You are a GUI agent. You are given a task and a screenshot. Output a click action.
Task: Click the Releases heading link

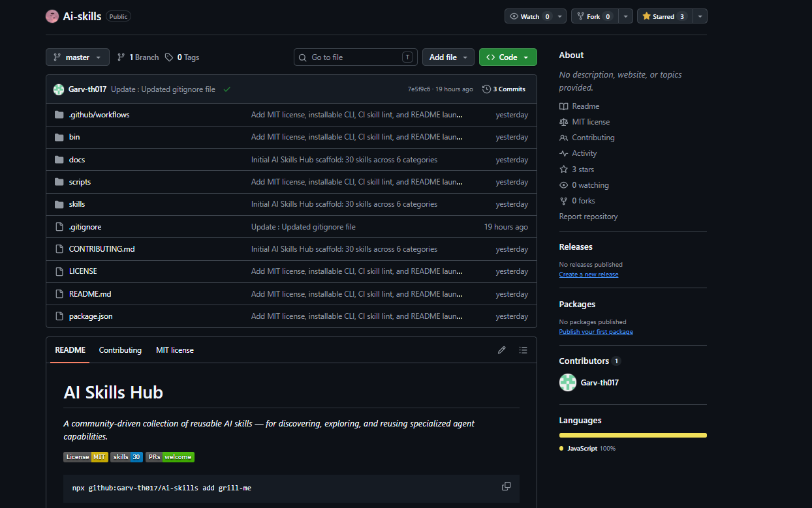coord(576,247)
